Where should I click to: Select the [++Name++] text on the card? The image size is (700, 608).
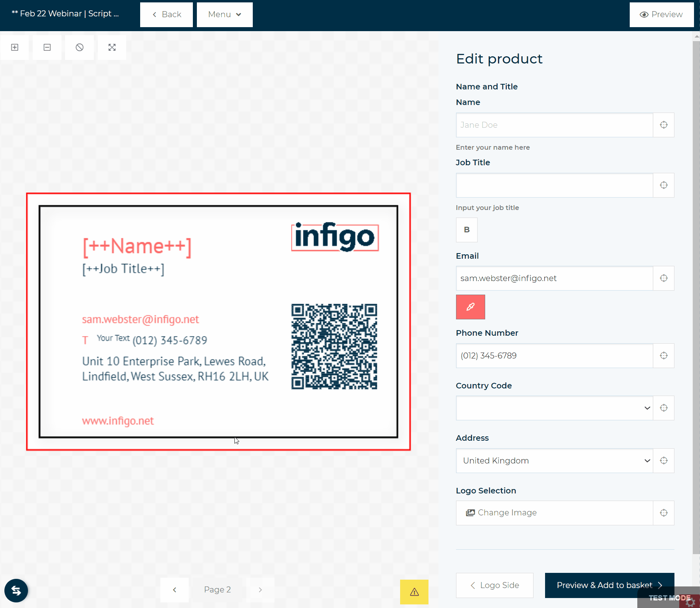137,247
